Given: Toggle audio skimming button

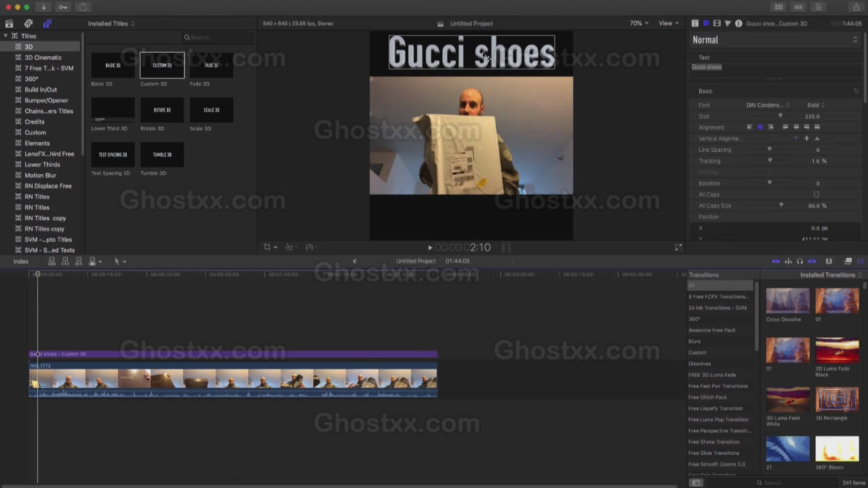Looking at the screenshot, I should 788,261.
